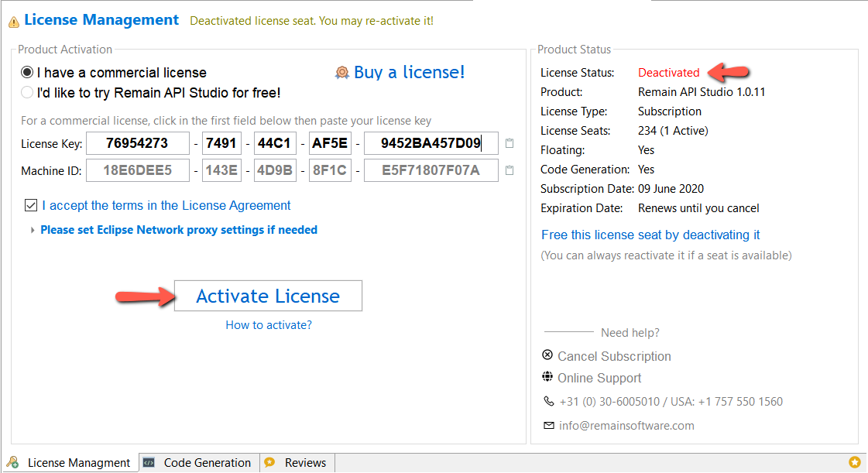
Task: Click the Machine ID field containing 4D9B
Action: tap(275, 170)
